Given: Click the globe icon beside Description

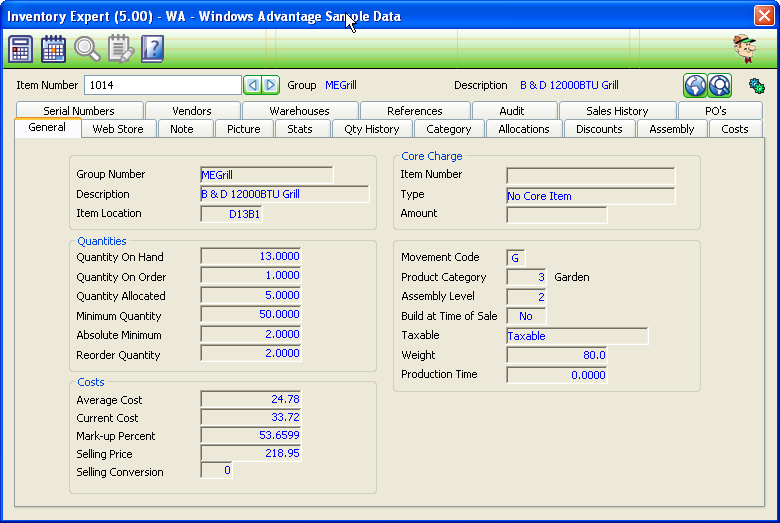Looking at the screenshot, I should [x=695, y=86].
